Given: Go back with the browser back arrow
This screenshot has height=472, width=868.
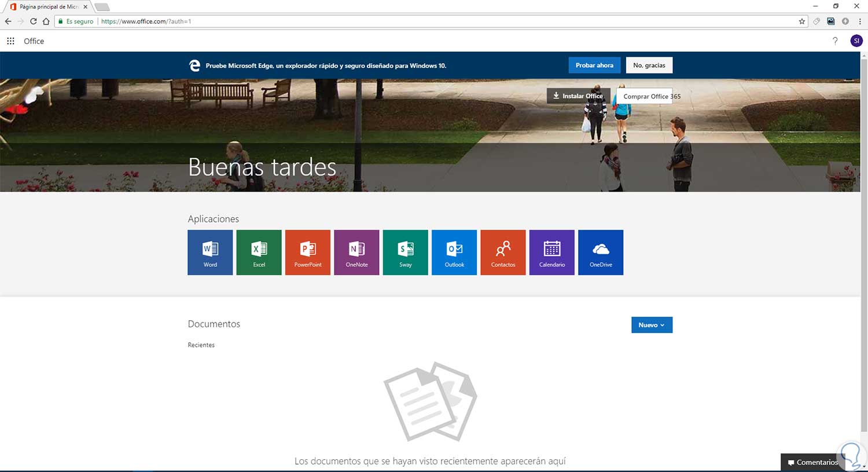Looking at the screenshot, I should point(8,21).
